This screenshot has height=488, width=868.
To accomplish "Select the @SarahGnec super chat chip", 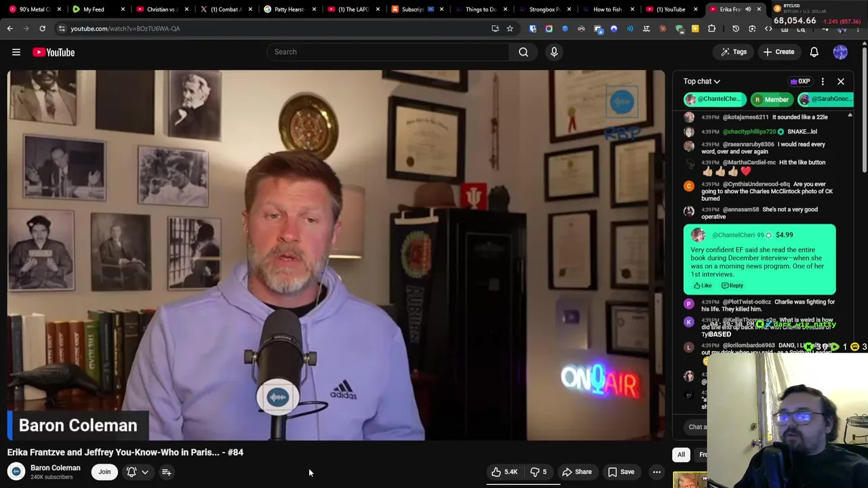I will click(826, 100).
